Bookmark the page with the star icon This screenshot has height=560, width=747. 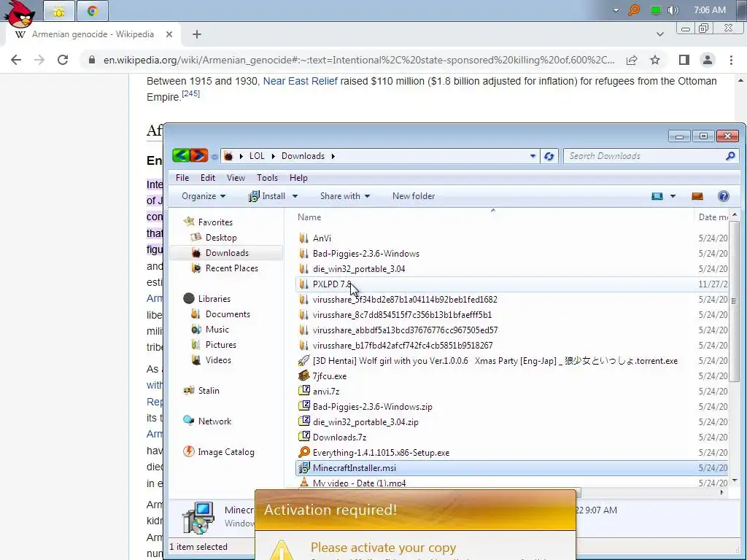[655, 60]
